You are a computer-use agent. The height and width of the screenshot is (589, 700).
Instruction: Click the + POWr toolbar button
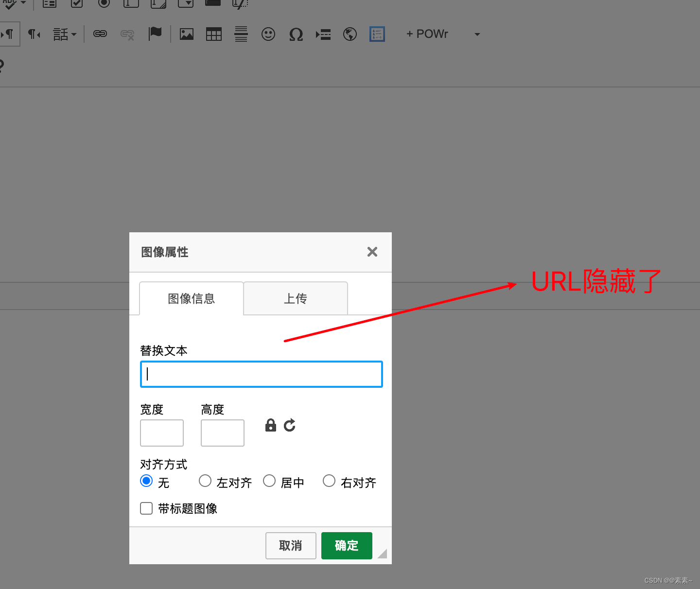pyautogui.click(x=427, y=34)
